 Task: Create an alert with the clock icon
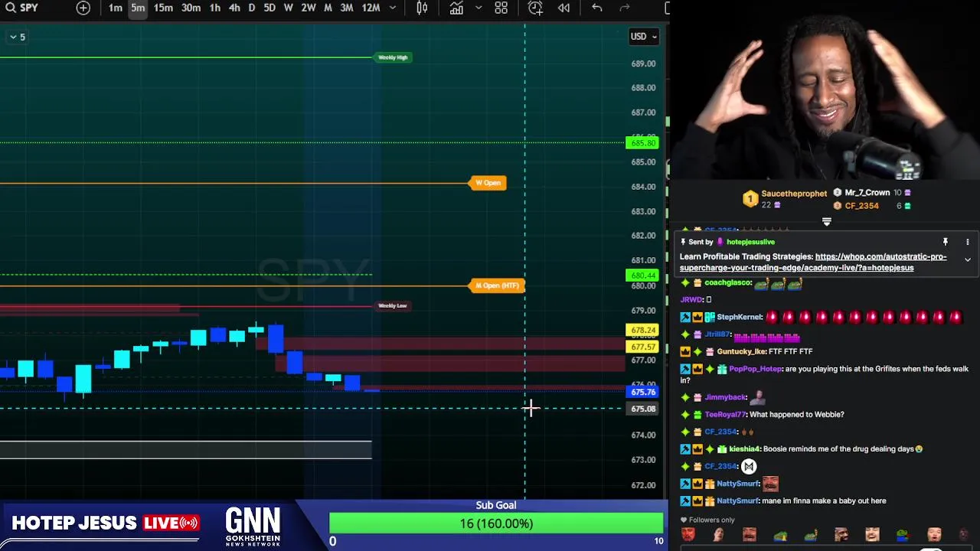pos(535,8)
